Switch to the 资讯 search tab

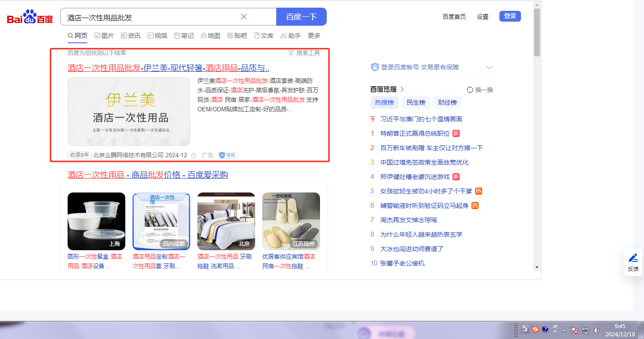[x=131, y=36]
